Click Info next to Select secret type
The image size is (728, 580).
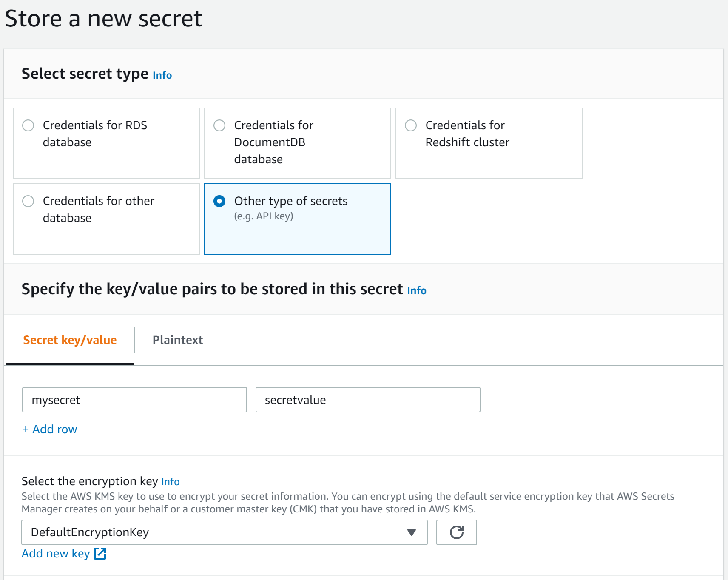click(162, 75)
